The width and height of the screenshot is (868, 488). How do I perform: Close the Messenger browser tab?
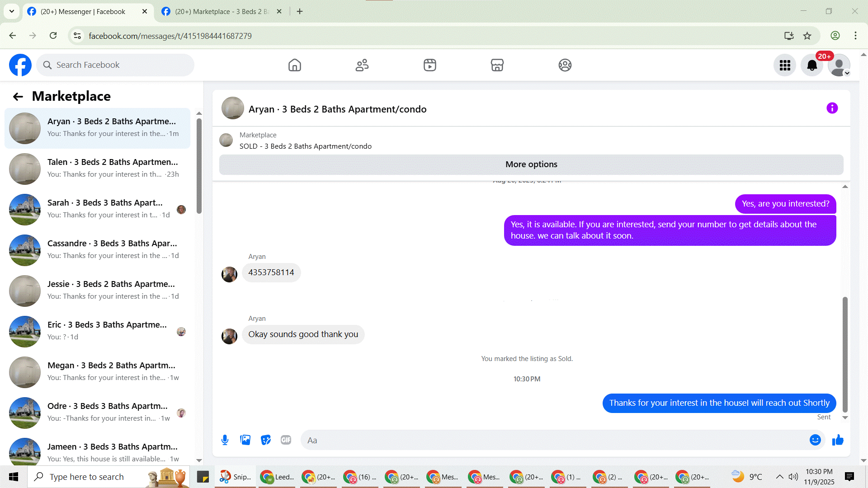pyautogui.click(x=145, y=12)
